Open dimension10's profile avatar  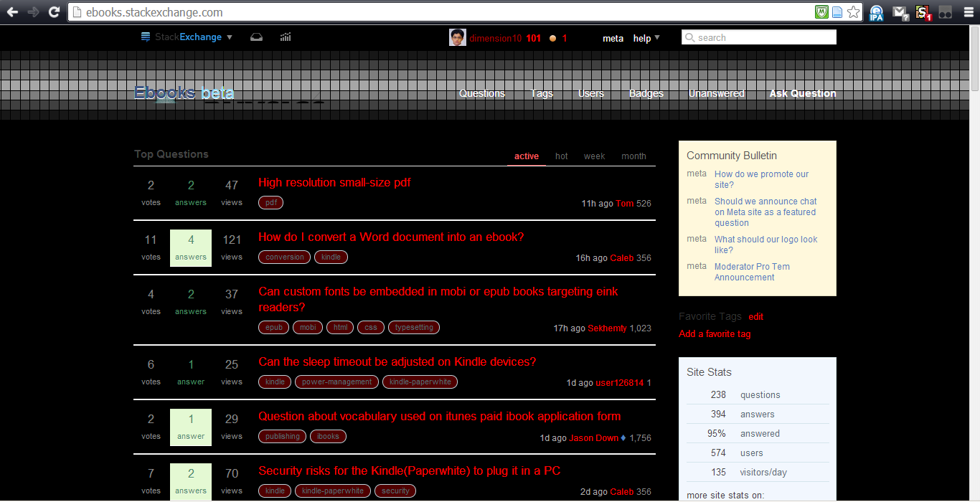tap(458, 37)
